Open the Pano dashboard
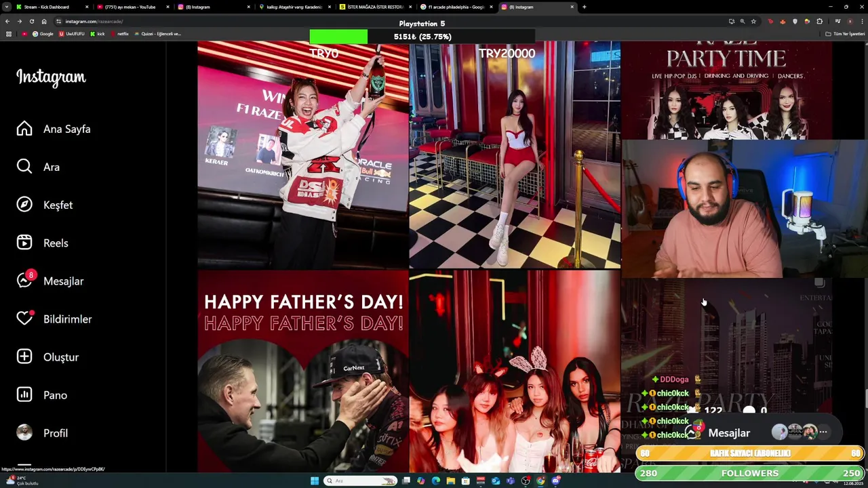Screen dimensions: 868x488 coord(42,394)
